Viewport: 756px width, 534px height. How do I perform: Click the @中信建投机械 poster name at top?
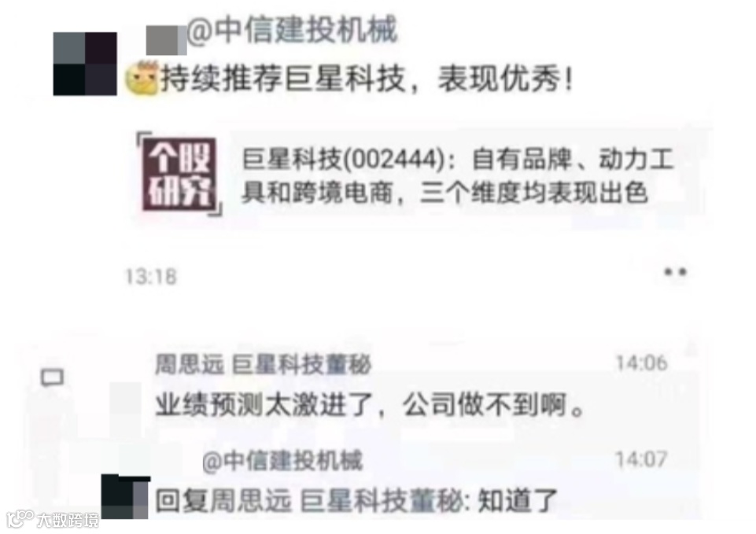(292, 31)
